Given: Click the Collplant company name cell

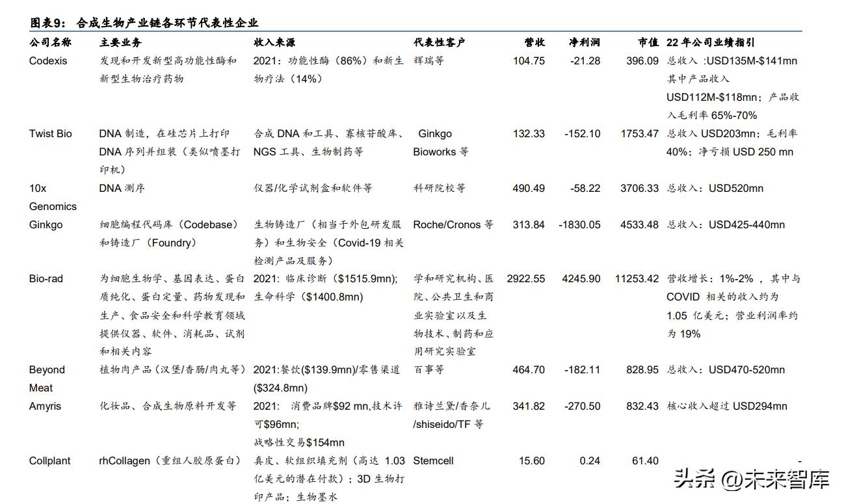Looking at the screenshot, I should [50, 460].
